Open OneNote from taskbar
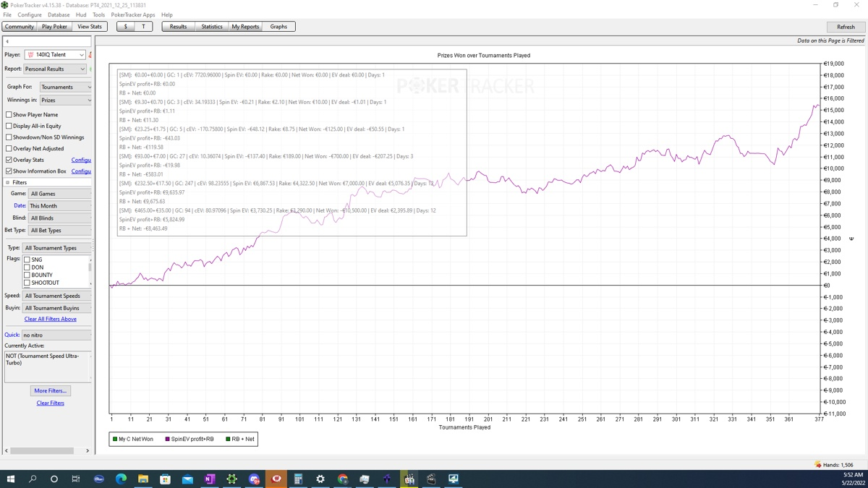Screen dimensions: 868x488 pyautogui.click(x=210, y=479)
